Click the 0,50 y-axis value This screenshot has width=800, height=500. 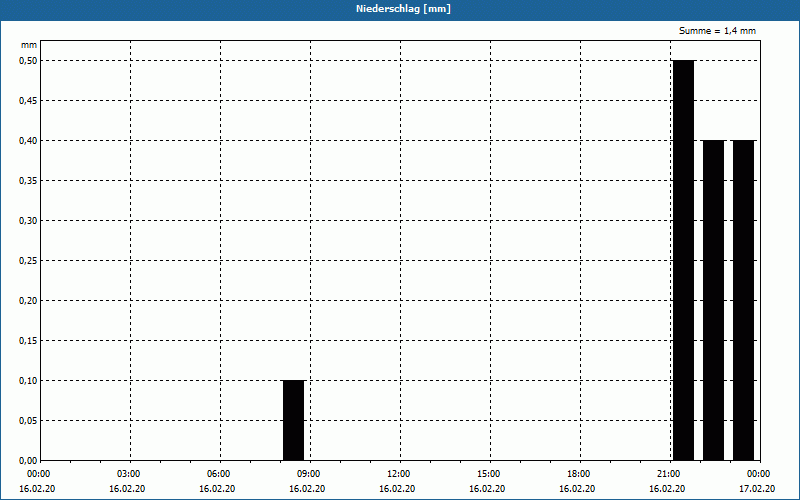[28, 61]
